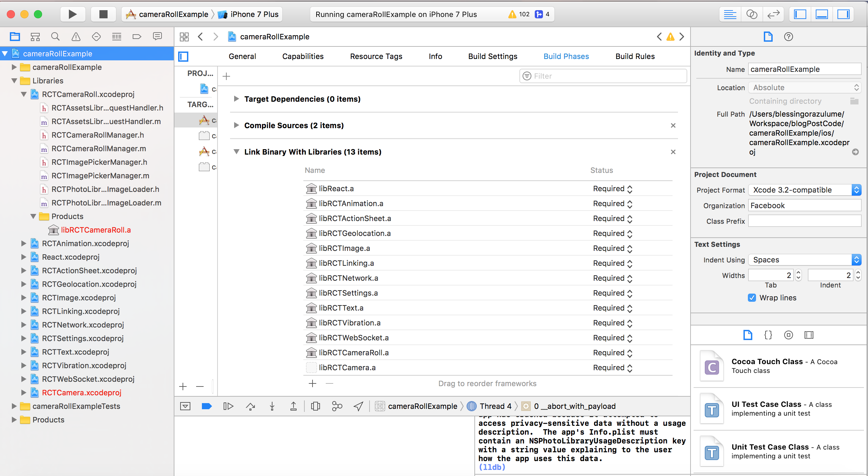Add a library with the plus button
Viewport: 868px width, 476px height.
click(312, 383)
